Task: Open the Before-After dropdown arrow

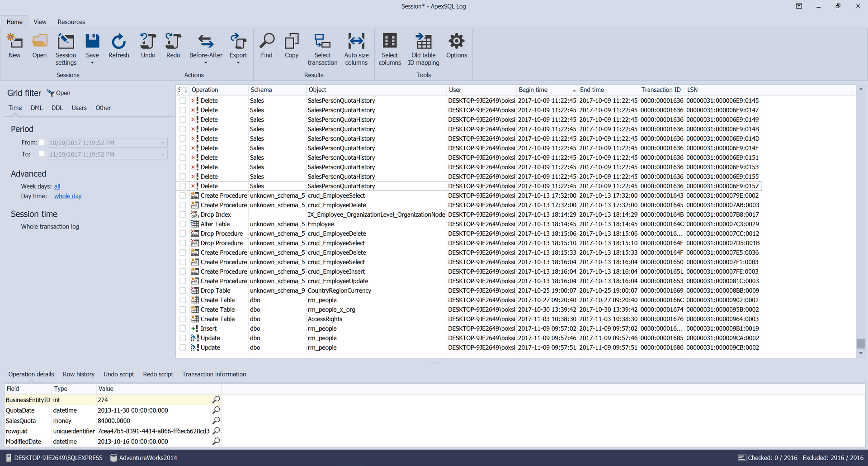Action: pyautogui.click(x=206, y=63)
